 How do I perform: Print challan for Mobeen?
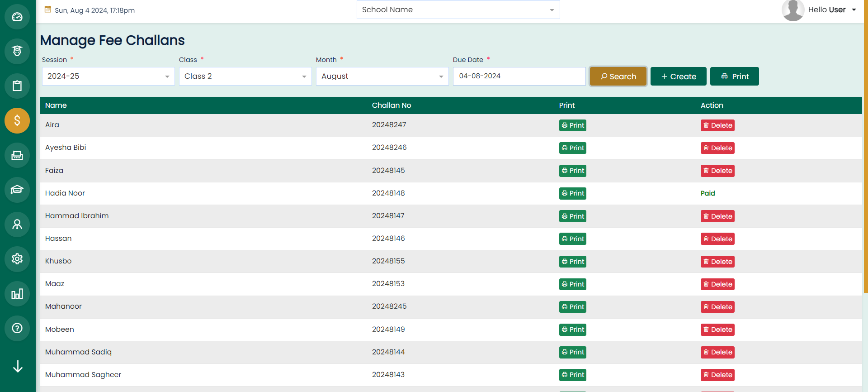[x=573, y=330]
